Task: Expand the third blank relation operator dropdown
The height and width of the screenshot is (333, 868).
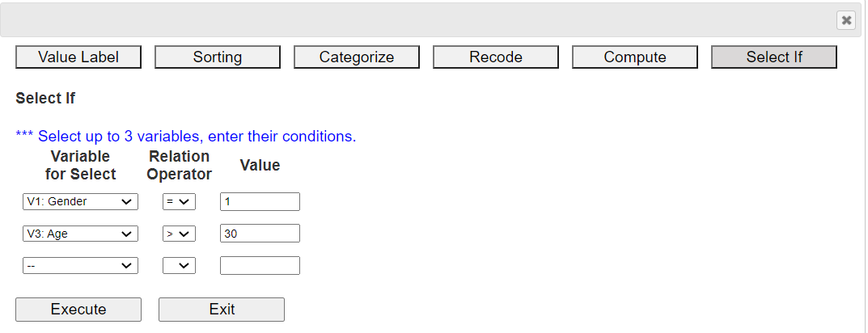Action: click(179, 266)
